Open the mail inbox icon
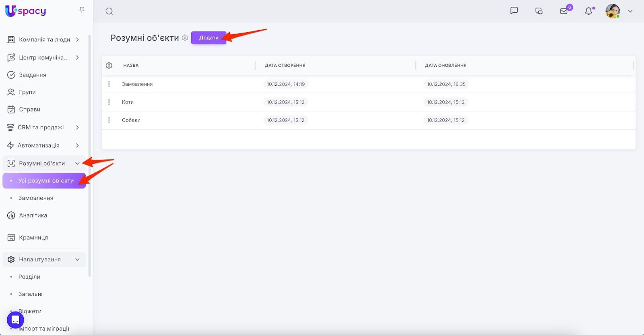The height and width of the screenshot is (335, 644). click(x=564, y=11)
